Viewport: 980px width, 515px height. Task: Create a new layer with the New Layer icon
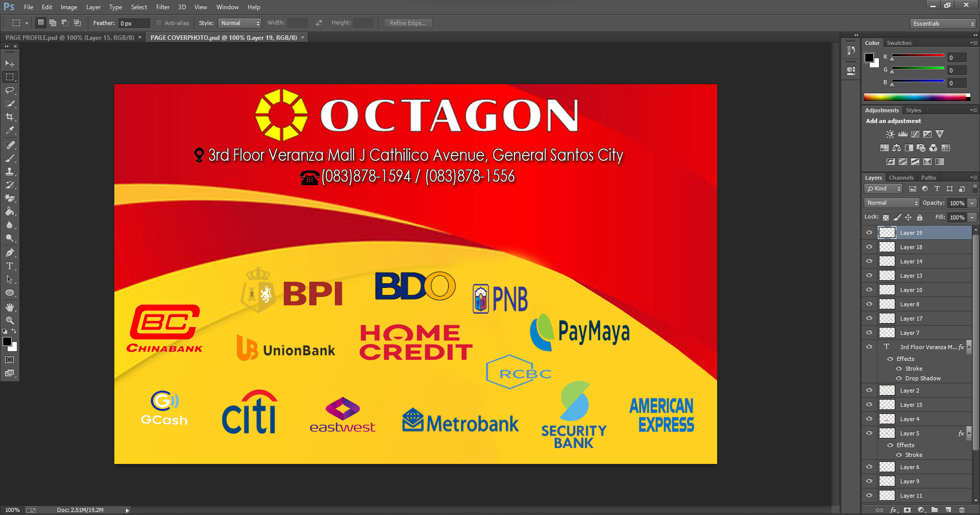click(948, 510)
